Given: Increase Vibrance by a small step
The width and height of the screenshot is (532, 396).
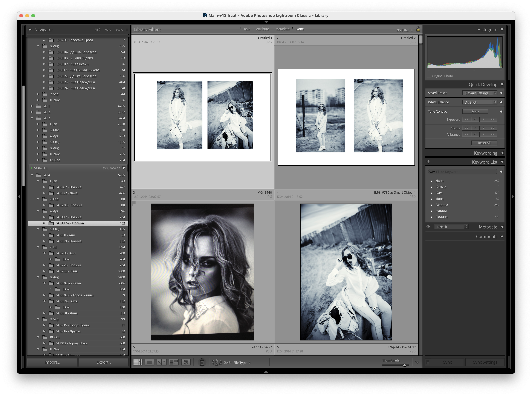Looking at the screenshot, I should coord(484,135).
